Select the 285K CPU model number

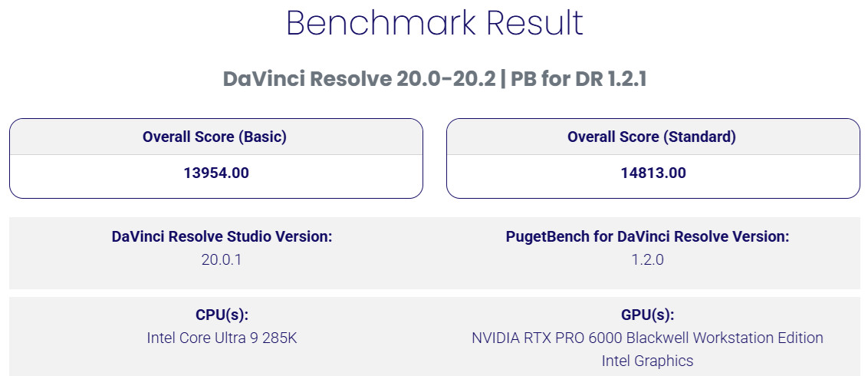[x=280, y=338]
